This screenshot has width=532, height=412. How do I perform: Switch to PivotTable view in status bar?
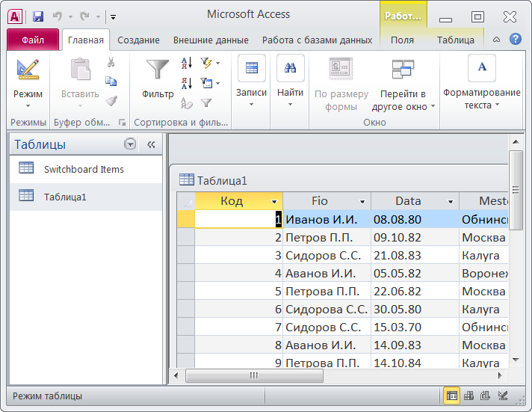click(469, 396)
